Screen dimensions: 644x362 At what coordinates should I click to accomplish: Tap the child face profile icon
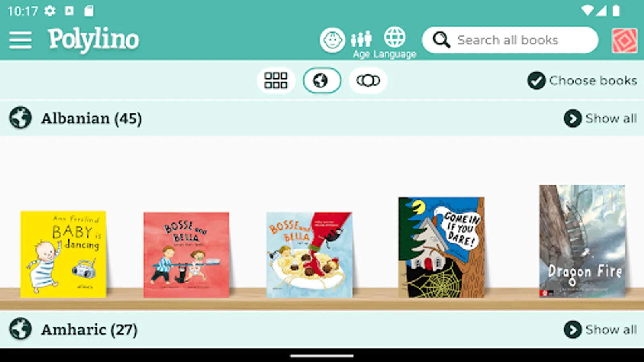[332, 40]
